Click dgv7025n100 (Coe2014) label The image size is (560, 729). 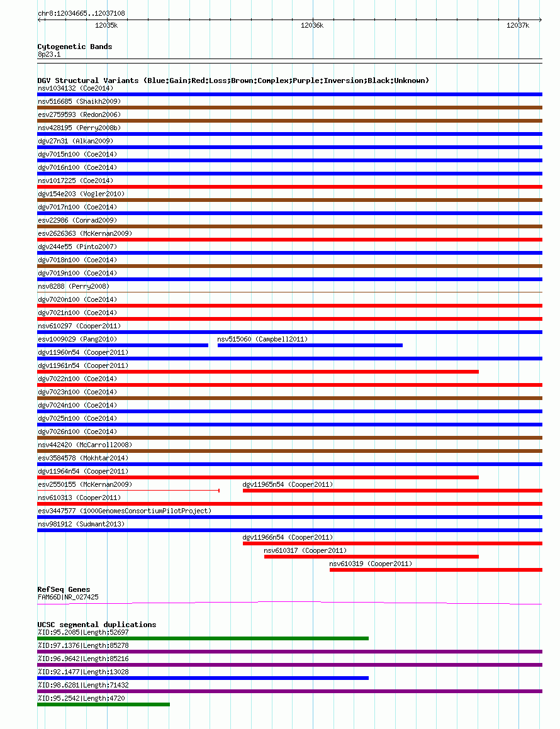point(77,418)
